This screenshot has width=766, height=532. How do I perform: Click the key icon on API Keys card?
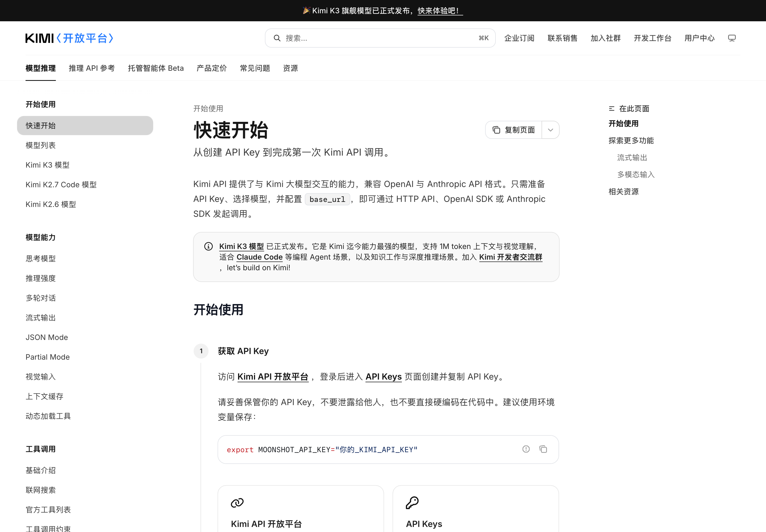tap(412, 503)
